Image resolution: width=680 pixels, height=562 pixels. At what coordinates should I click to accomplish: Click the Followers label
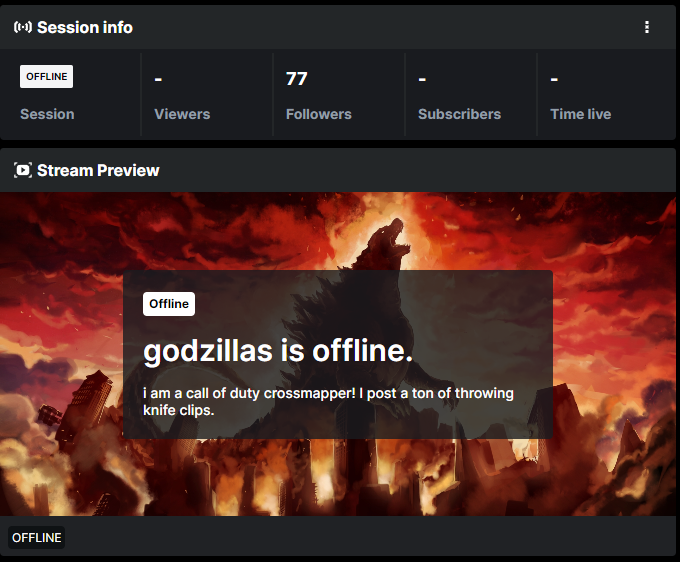(x=319, y=114)
